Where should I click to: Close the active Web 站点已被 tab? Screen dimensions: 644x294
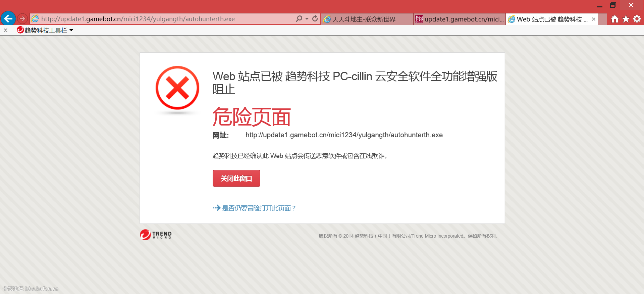pos(594,19)
